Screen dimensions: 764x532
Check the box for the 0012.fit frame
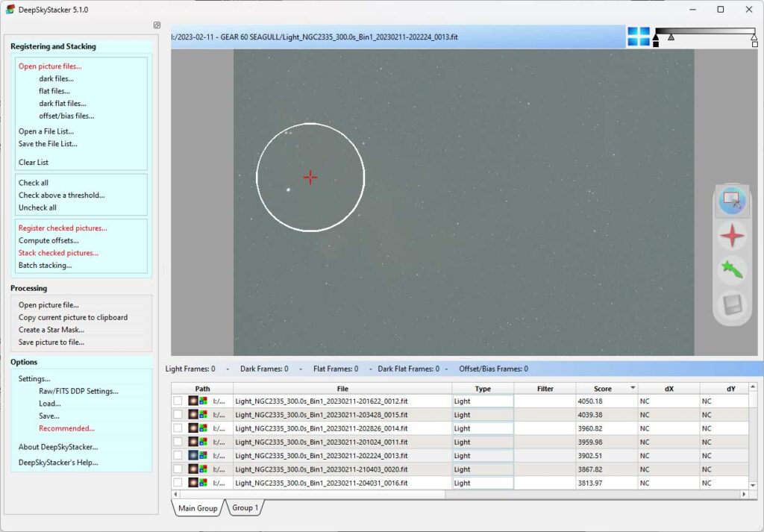click(x=178, y=401)
